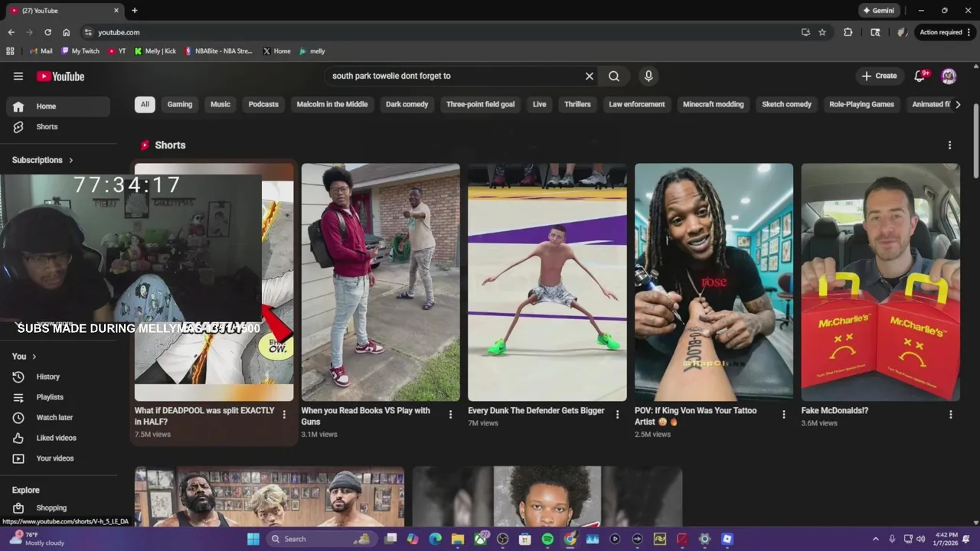Go to Home in sidebar
Image resolution: width=980 pixels, height=551 pixels.
tap(58, 106)
